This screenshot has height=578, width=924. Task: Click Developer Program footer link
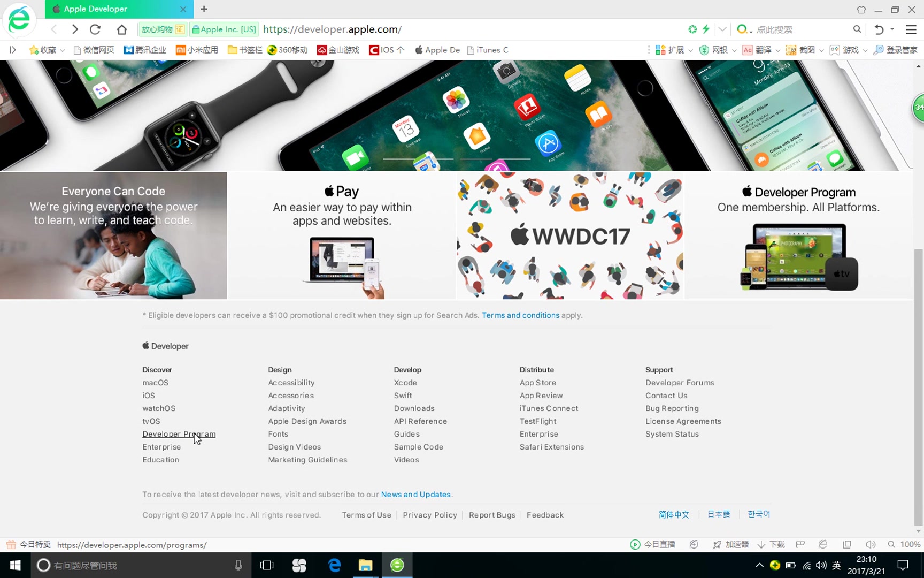click(x=179, y=434)
